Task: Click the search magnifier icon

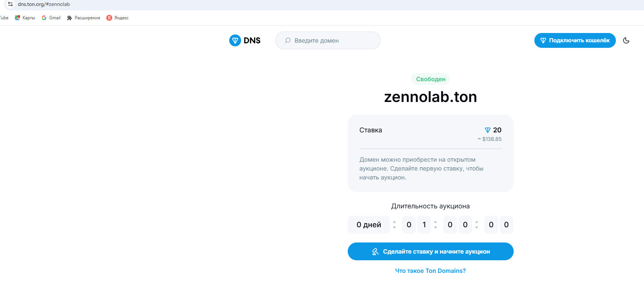Action: tap(288, 40)
